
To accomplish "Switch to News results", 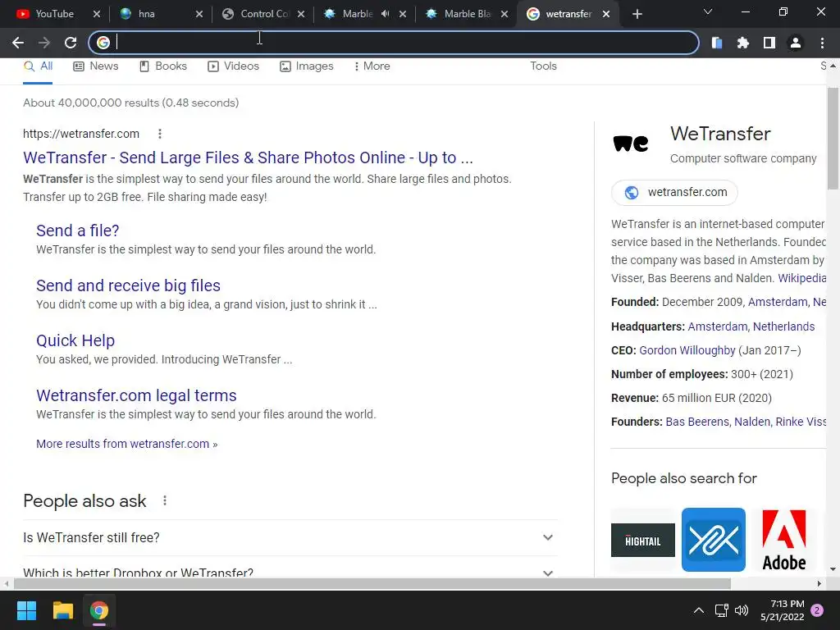I will pos(96,66).
